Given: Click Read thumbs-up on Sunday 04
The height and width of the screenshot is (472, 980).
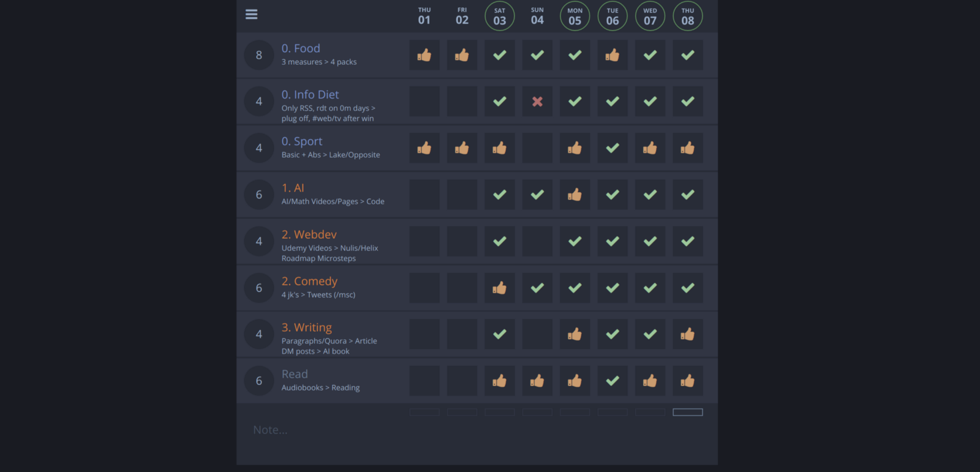Looking at the screenshot, I should [x=537, y=381].
